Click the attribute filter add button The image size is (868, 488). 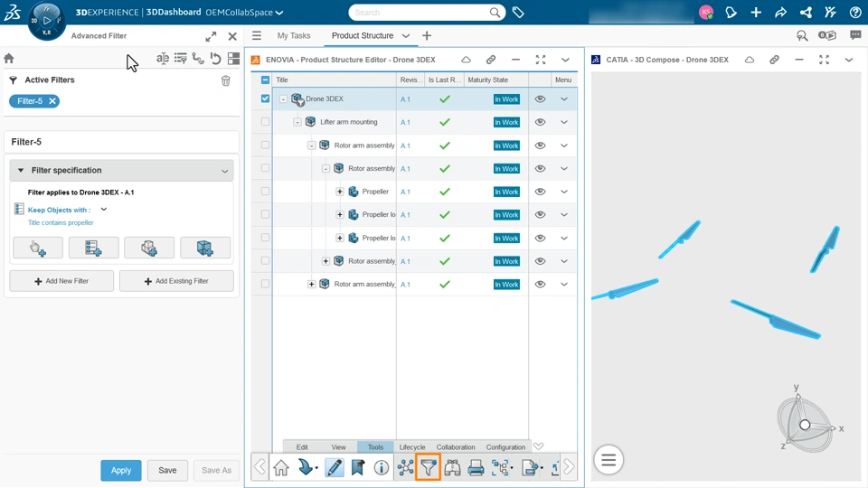93,248
